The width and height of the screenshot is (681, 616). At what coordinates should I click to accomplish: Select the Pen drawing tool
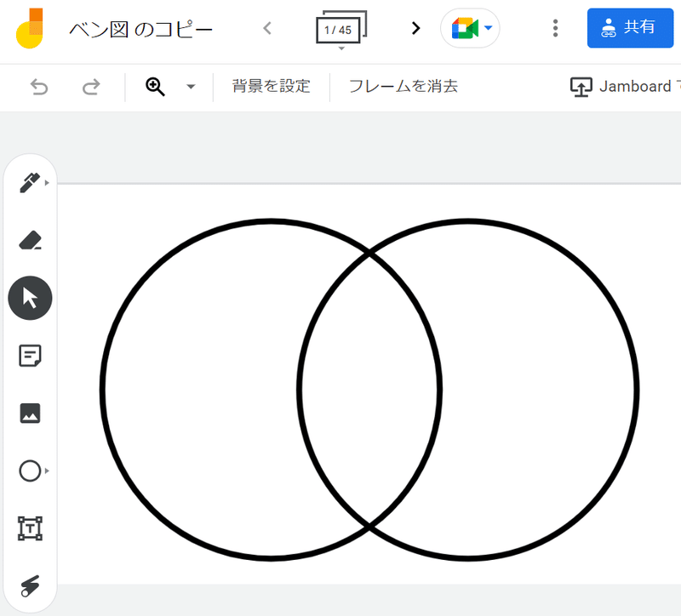pos(29,184)
